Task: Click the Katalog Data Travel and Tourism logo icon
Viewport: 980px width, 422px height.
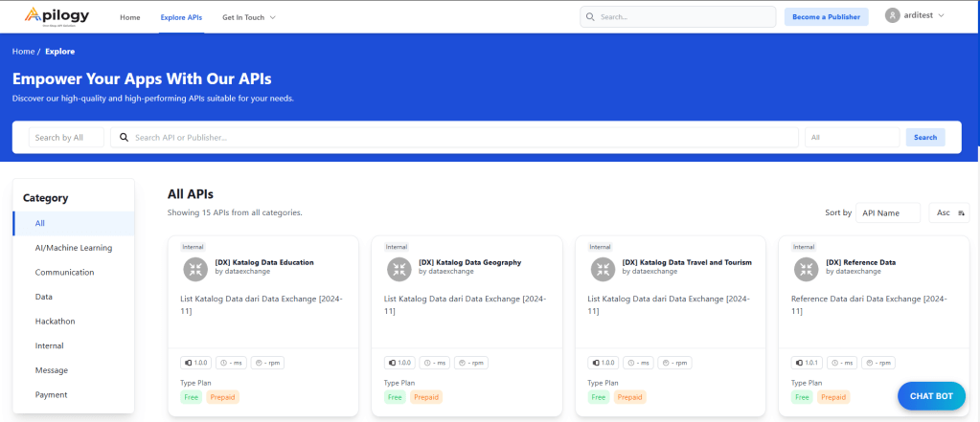Action: (x=603, y=270)
